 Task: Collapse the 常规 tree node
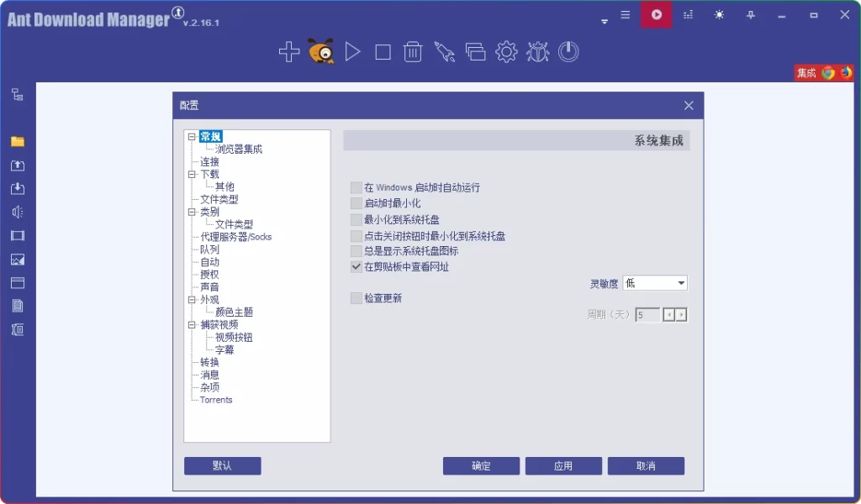pos(192,137)
